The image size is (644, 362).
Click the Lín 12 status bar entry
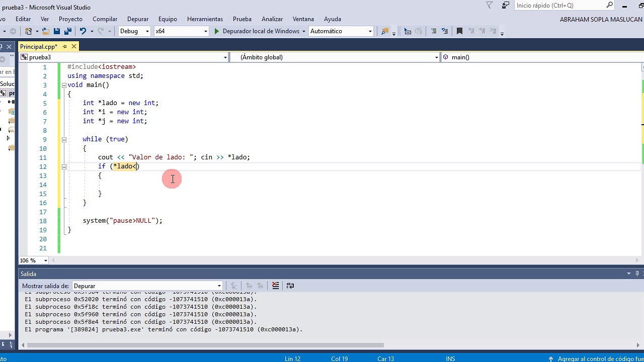292,359
